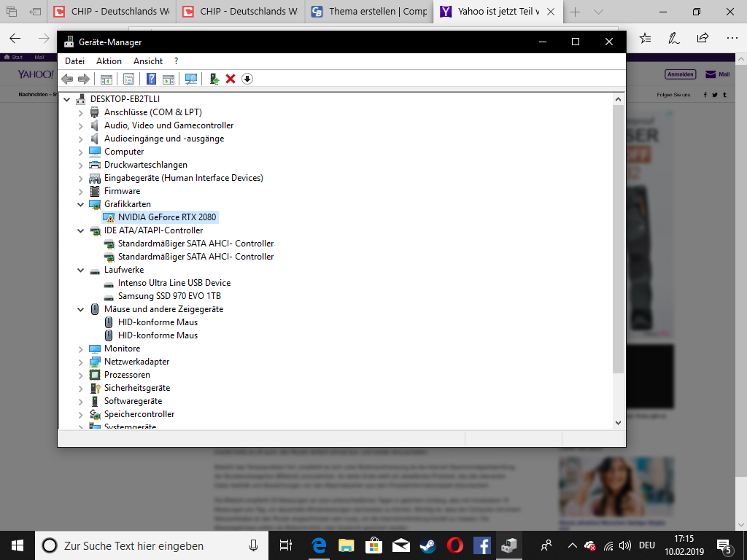
Task: Open Microsoft Store from the taskbar
Action: click(373, 545)
